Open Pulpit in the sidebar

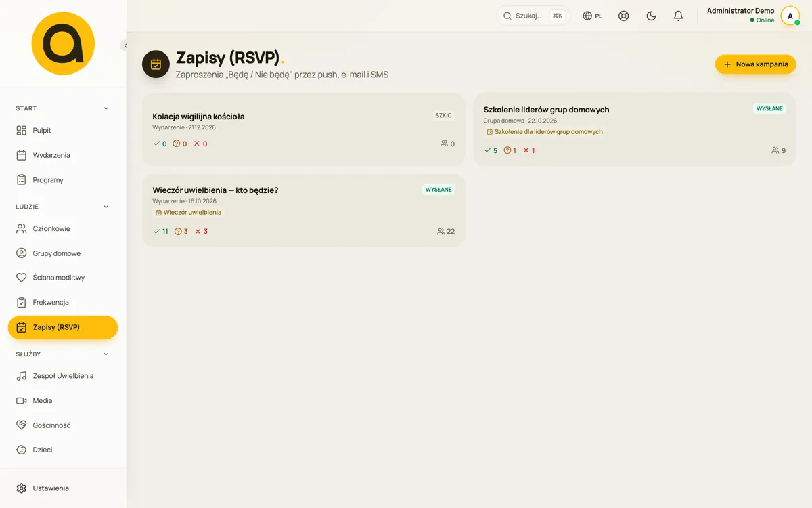click(63, 130)
